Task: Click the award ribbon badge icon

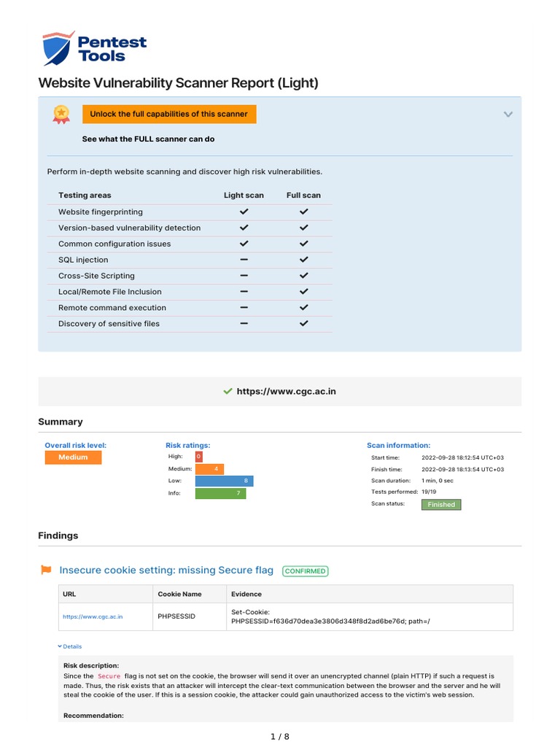Action: (61, 114)
